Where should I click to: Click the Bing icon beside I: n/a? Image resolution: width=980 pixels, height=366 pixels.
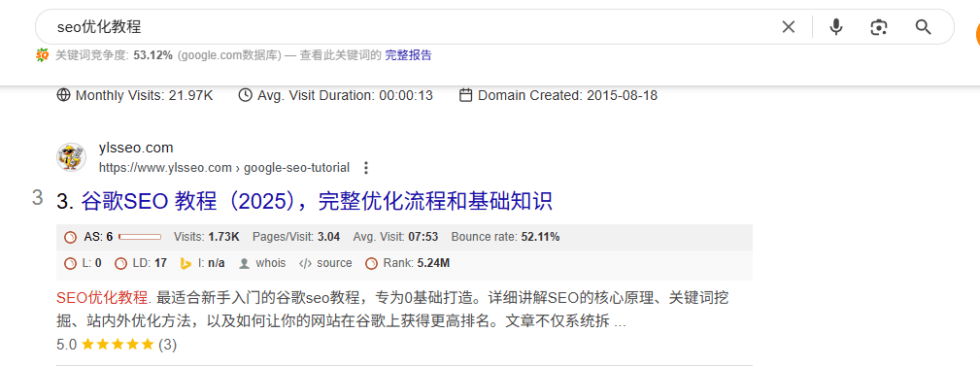(x=186, y=263)
